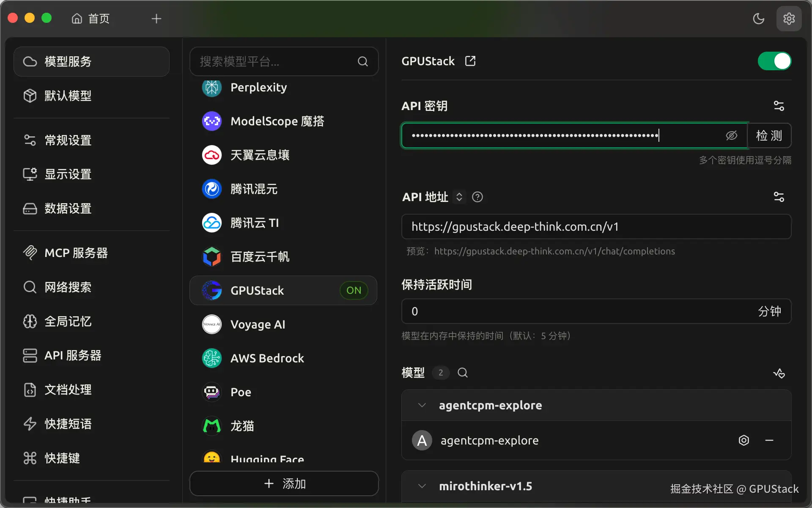Click API address help question icon
This screenshot has height=508, width=812.
pyautogui.click(x=477, y=197)
